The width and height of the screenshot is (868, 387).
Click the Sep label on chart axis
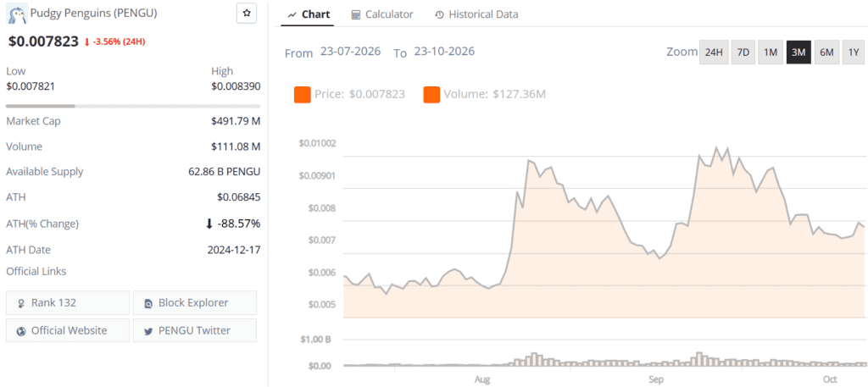656,379
